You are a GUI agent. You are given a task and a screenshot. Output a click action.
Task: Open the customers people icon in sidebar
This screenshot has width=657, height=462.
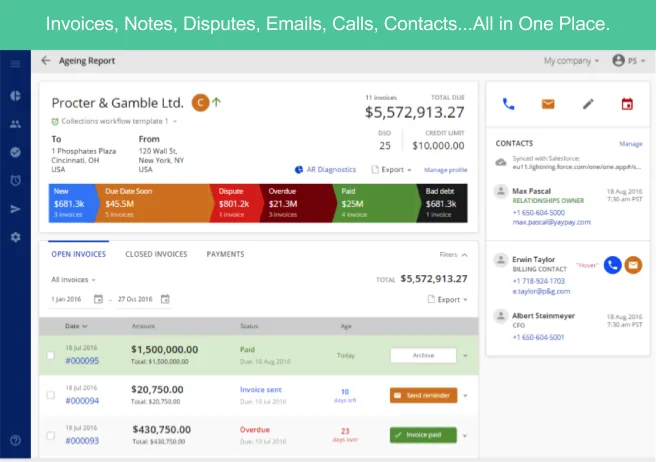(16, 124)
